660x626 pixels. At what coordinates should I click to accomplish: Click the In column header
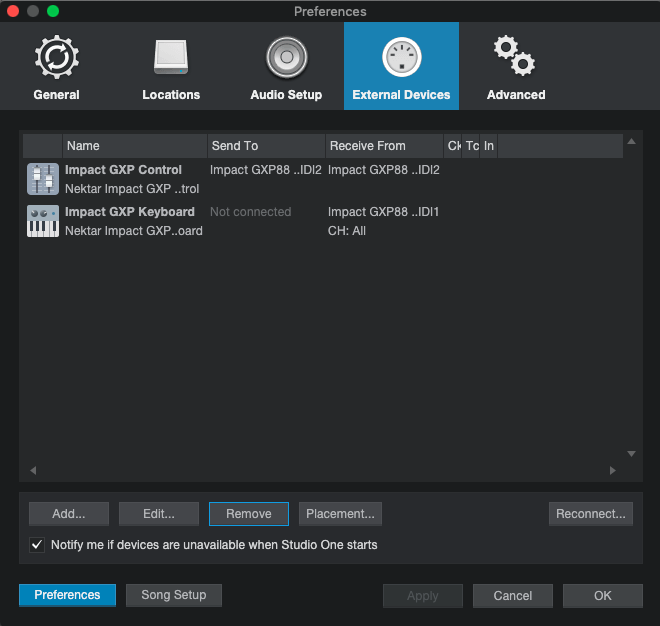click(x=488, y=146)
